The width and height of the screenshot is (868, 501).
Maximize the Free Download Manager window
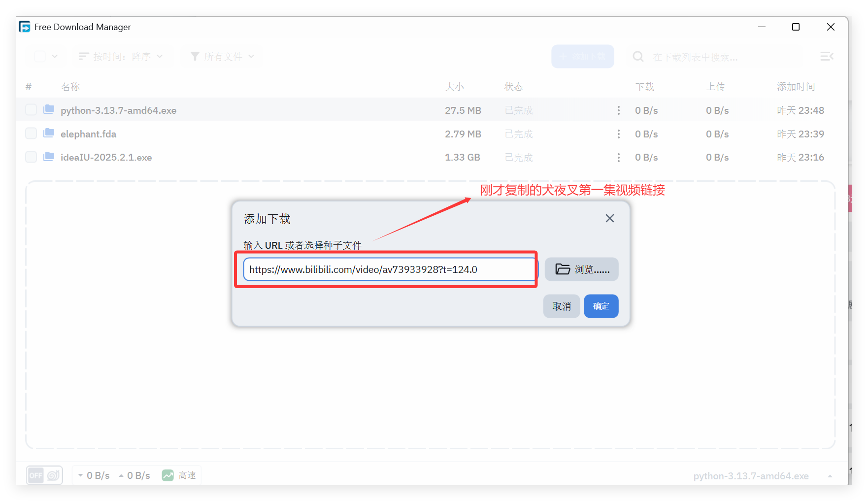796,27
